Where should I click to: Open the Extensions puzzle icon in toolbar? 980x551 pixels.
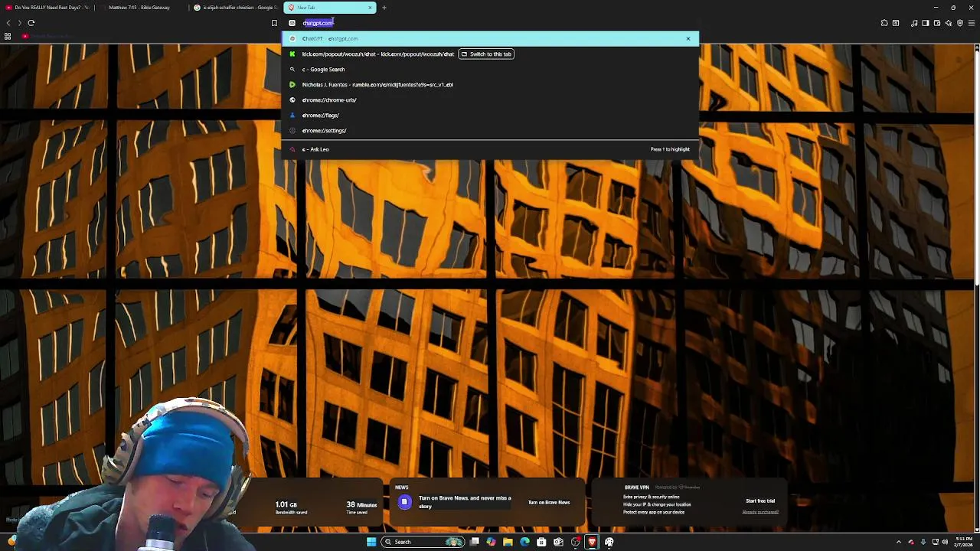point(884,23)
